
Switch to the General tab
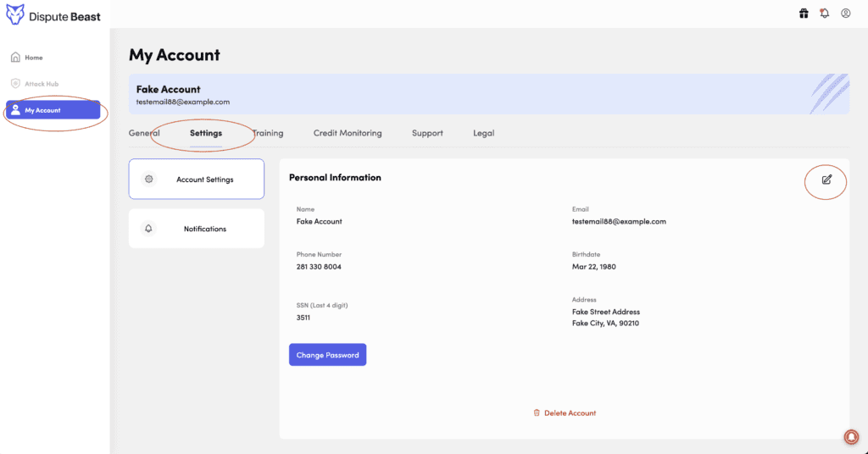click(144, 133)
